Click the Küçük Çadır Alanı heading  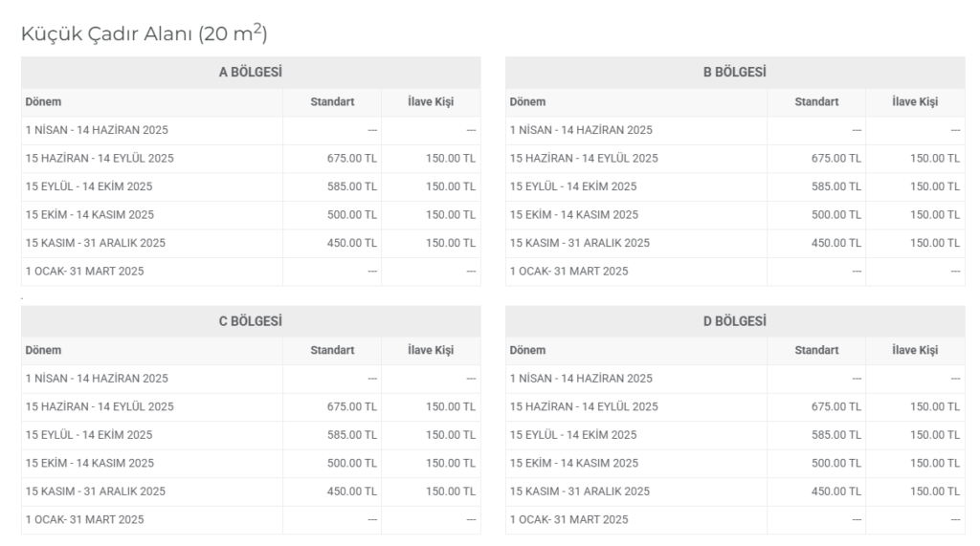pyautogui.click(x=144, y=34)
